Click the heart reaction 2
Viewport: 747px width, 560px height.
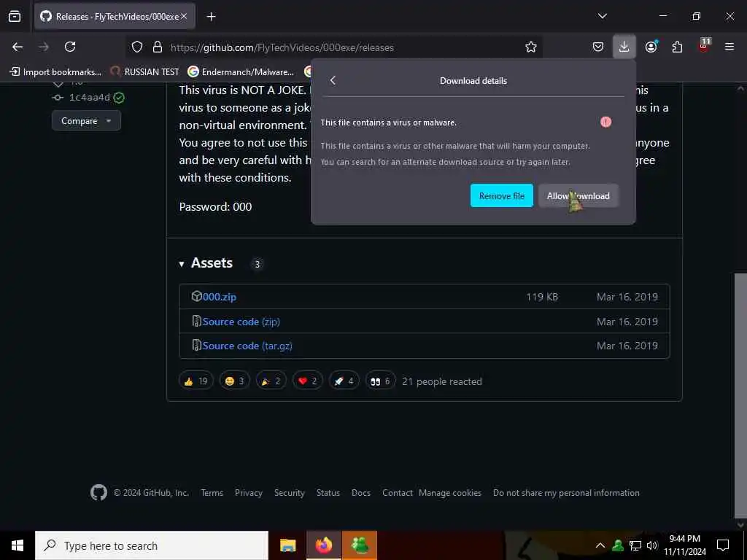[x=307, y=381]
